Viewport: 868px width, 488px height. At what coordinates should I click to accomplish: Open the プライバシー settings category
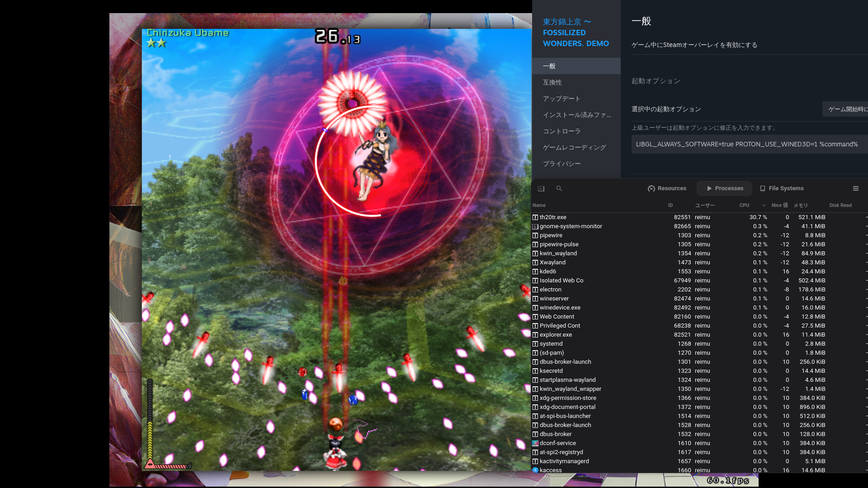pyautogui.click(x=576, y=164)
